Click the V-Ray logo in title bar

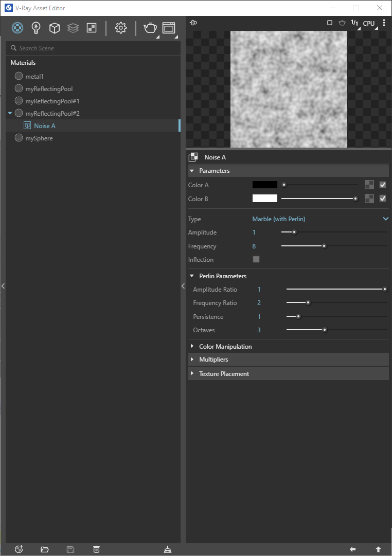[9, 8]
